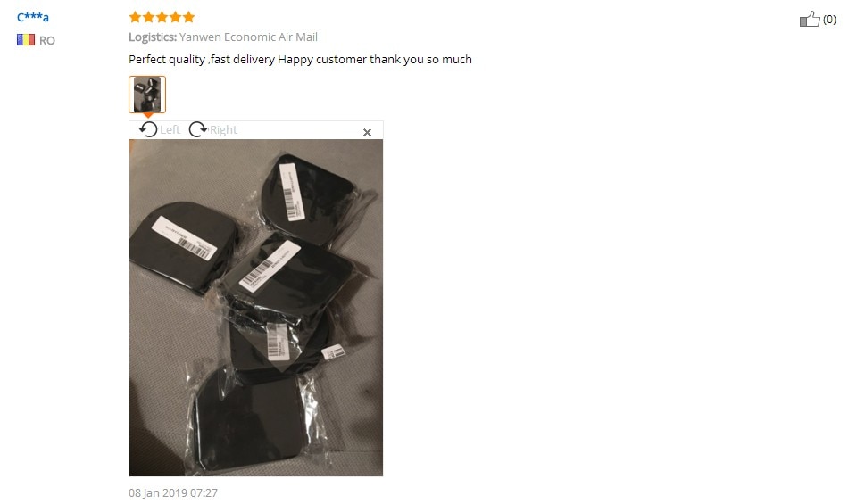Viewport: 848px width, 504px height.
Task: Click the third rating star
Action: pos(162,17)
